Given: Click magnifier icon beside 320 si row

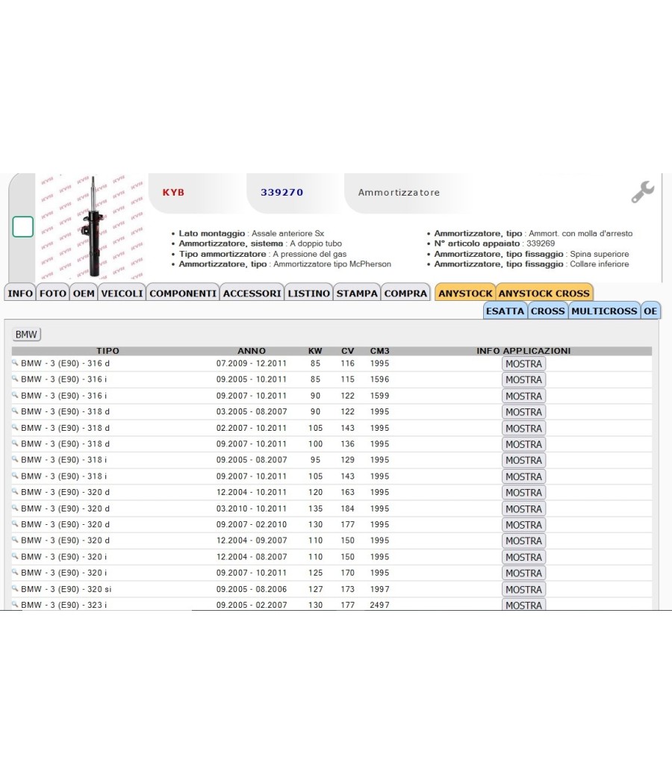Looking at the screenshot, I should tap(15, 588).
